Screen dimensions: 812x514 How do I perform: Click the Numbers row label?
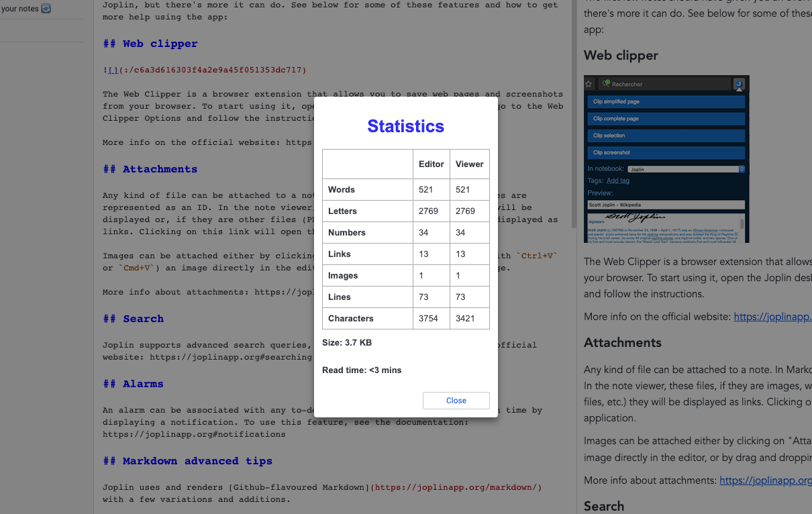coord(347,233)
